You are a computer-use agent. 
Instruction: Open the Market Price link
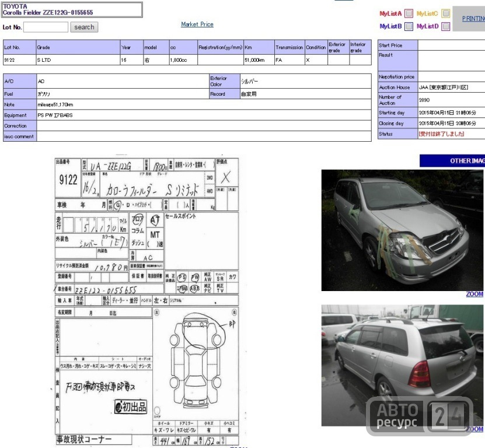[x=197, y=24]
